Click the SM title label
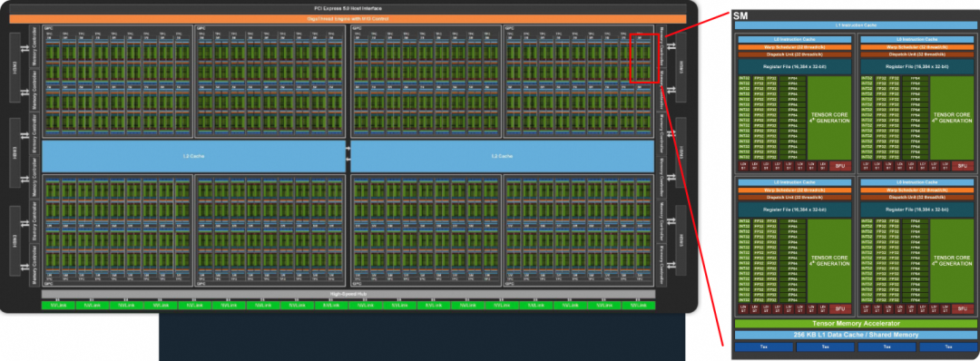980x361 pixels. tap(740, 15)
